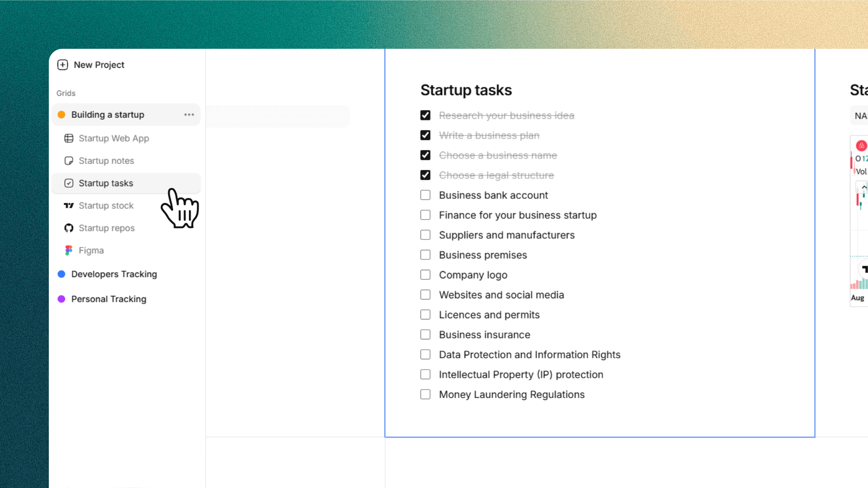Uncheck Research your business idea
Viewport: 868px width, 488px height.
[425, 115]
